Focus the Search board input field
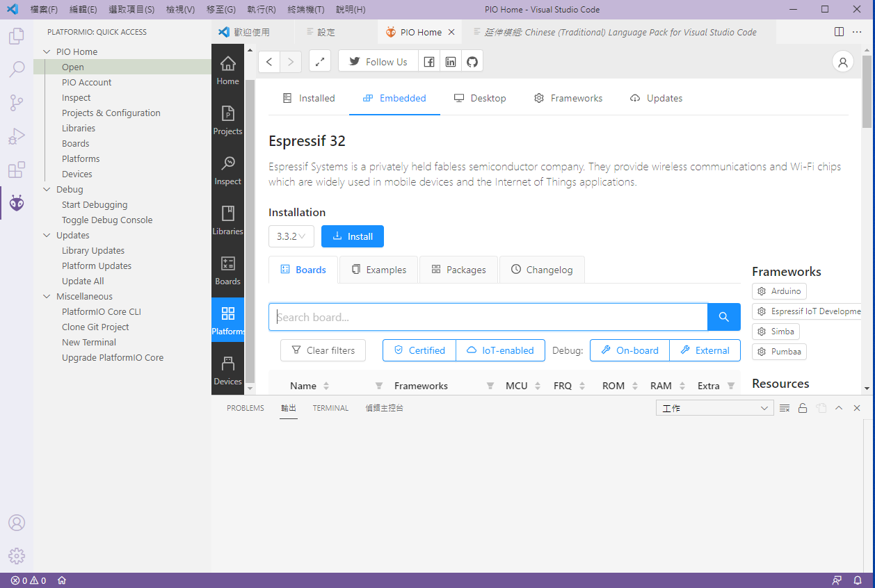This screenshot has width=875, height=588. click(x=488, y=317)
